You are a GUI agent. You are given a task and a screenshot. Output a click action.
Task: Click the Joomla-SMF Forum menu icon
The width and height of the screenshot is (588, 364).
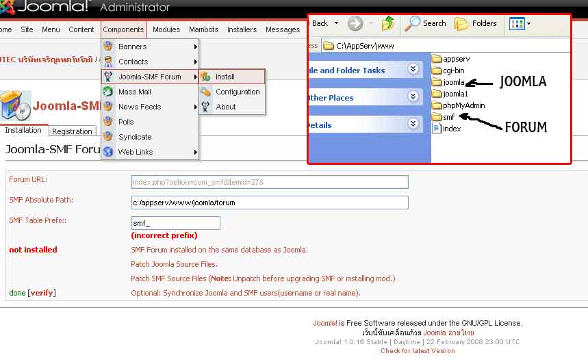tap(108, 77)
